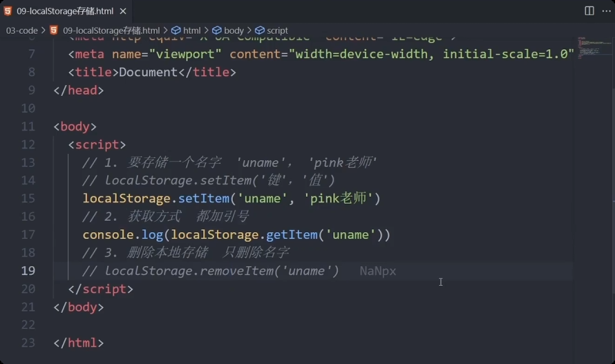The width and height of the screenshot is (615, 364).
Task: Select the script breadcrumb symbol
Action: click(x=277, y=30)
